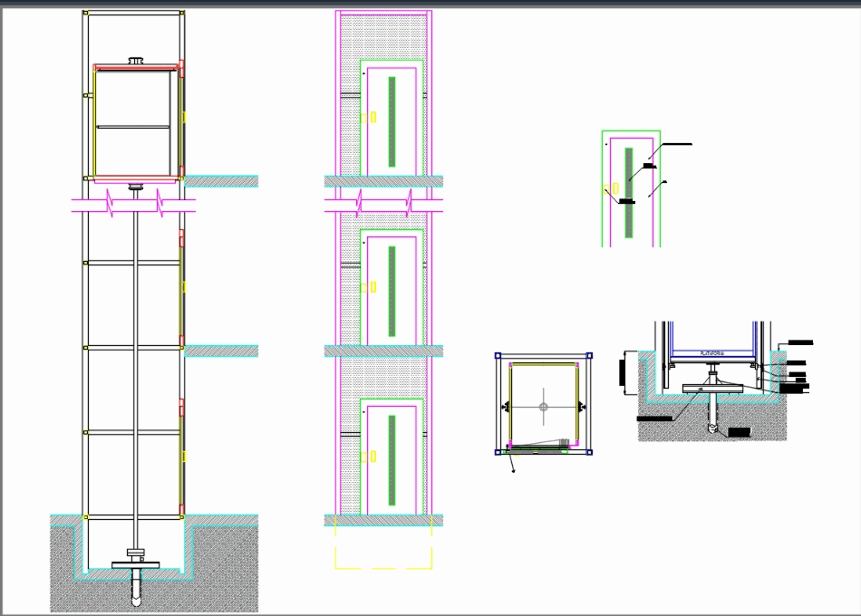Select the cylinder base plate in pit detail
861x616 pixels.
[x=713, y=388]
